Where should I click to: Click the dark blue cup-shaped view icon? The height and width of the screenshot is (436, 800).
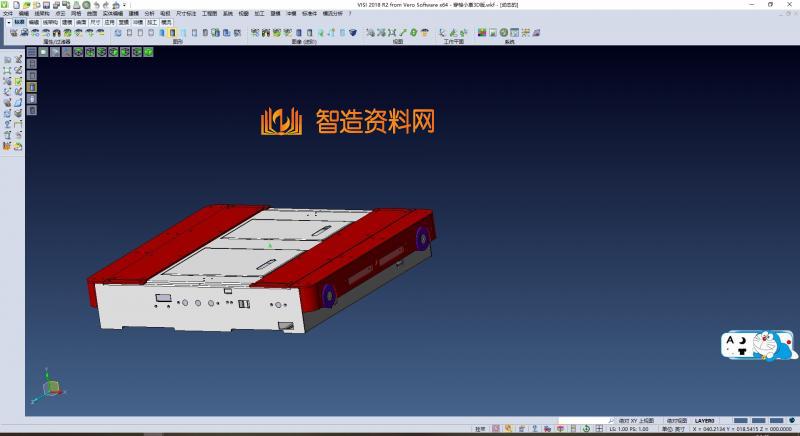click(353, 33)
